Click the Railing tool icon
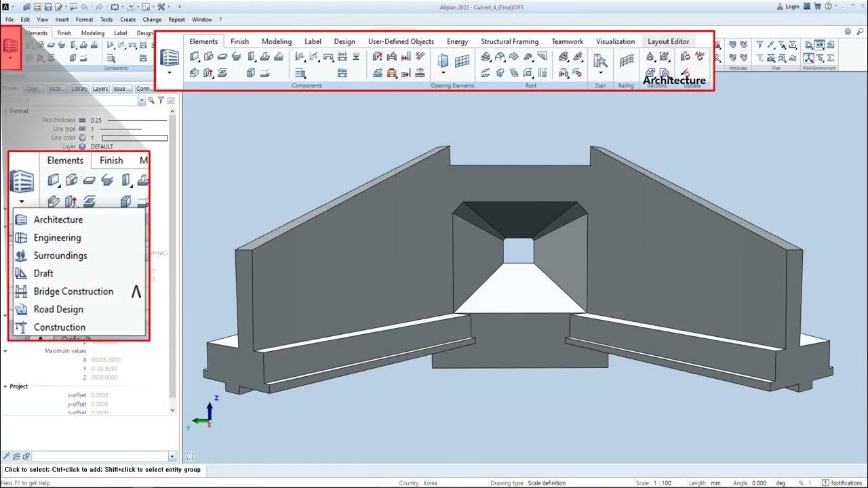This screenshot has height=488, width=868. click(627, 61)
